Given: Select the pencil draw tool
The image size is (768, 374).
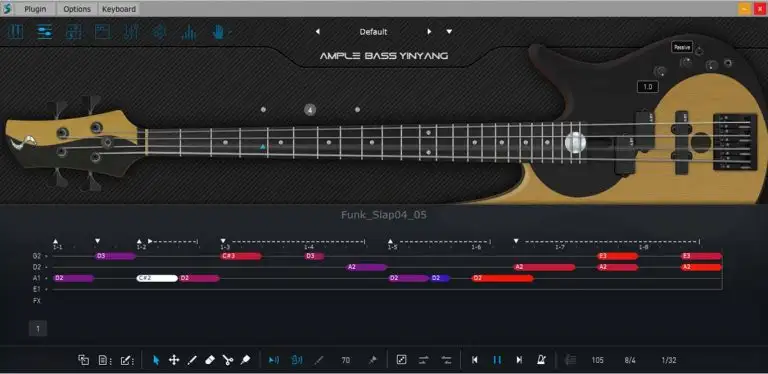Looking at the screenshot, I should point(192,360).
